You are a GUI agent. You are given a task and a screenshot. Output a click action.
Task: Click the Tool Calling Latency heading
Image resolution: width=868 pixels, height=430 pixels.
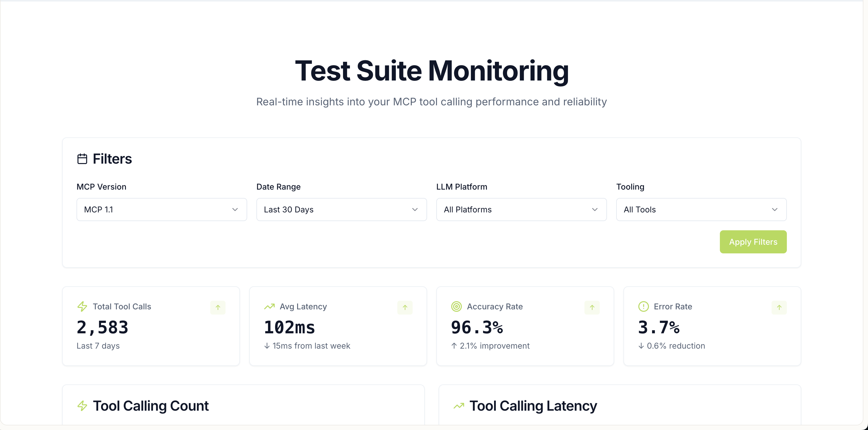point(533,406)
